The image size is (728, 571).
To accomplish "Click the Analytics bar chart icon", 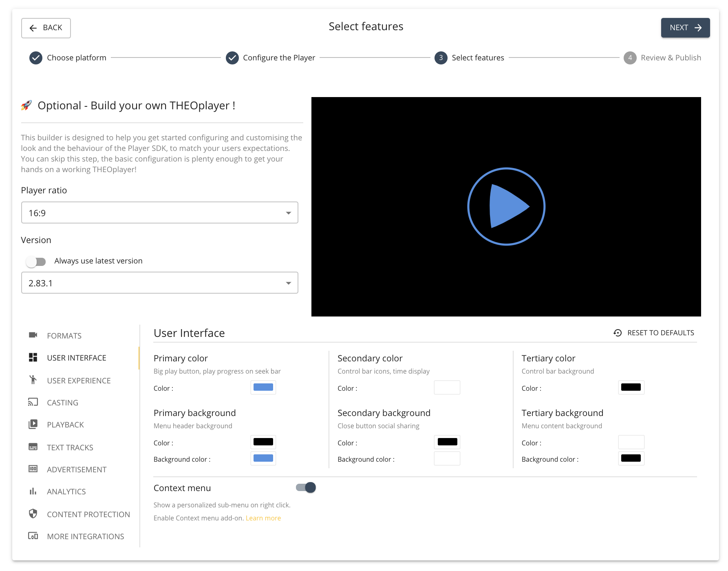I will click(x=33, y=491).
